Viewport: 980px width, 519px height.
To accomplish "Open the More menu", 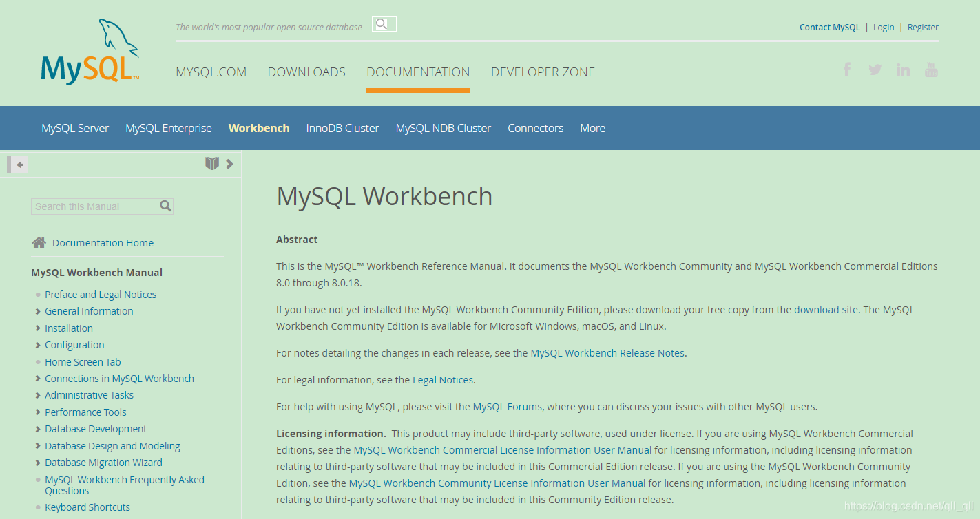I will click(593, 128).
